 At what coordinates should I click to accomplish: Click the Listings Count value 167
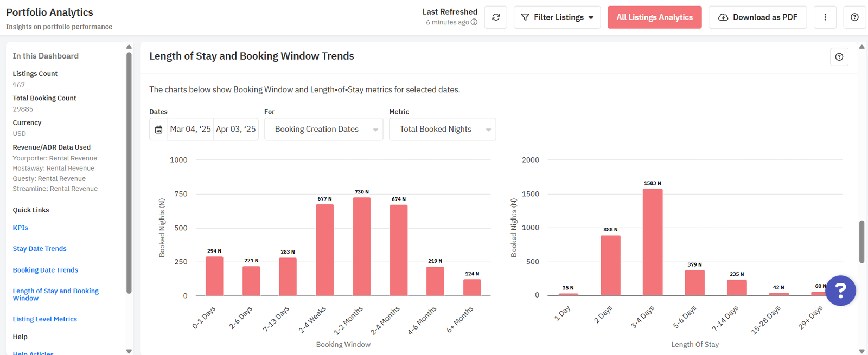tap(19, 85)
